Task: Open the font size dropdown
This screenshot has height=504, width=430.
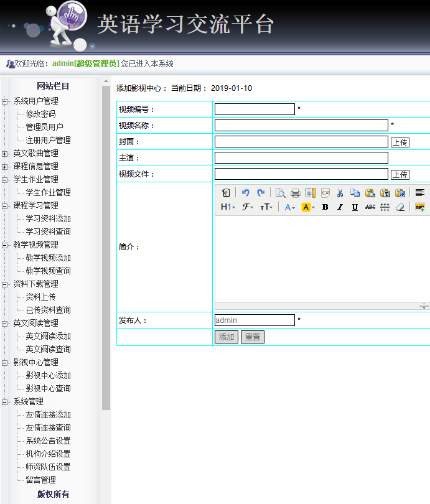Action: click(266, 207)
